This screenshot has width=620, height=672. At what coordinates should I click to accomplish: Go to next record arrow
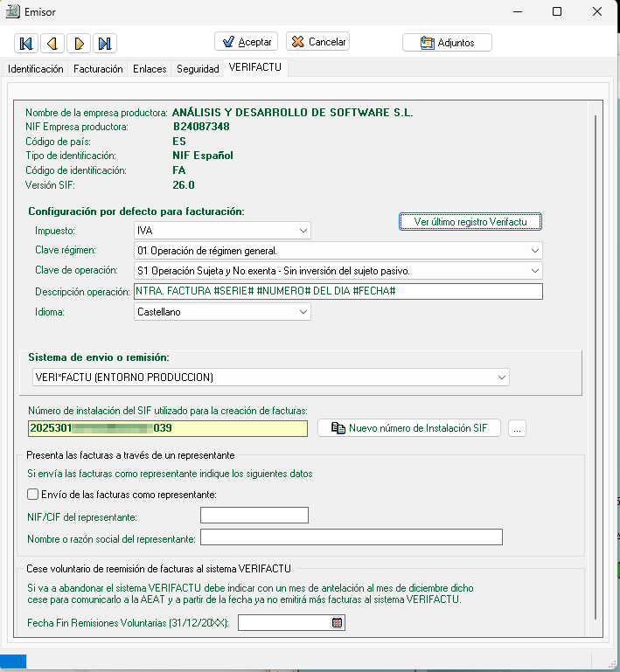point(79,43)
